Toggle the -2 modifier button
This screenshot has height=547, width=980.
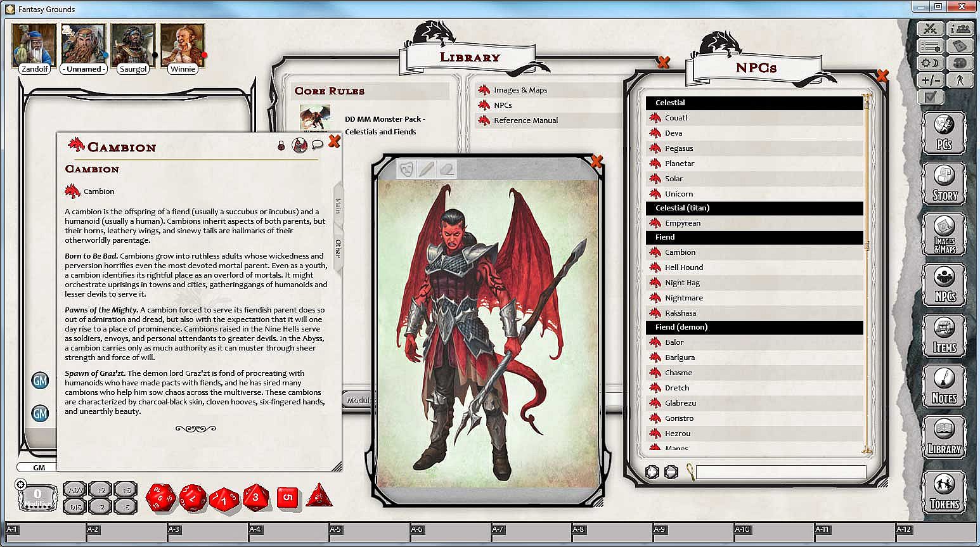pos(100,506)
